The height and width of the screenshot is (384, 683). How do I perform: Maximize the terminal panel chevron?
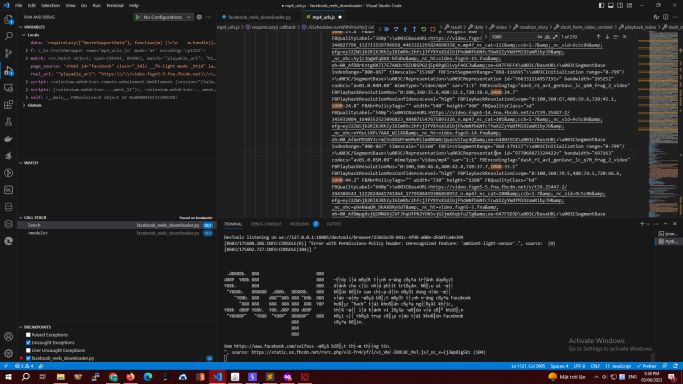pyautogui.click(x=666, y=224)
